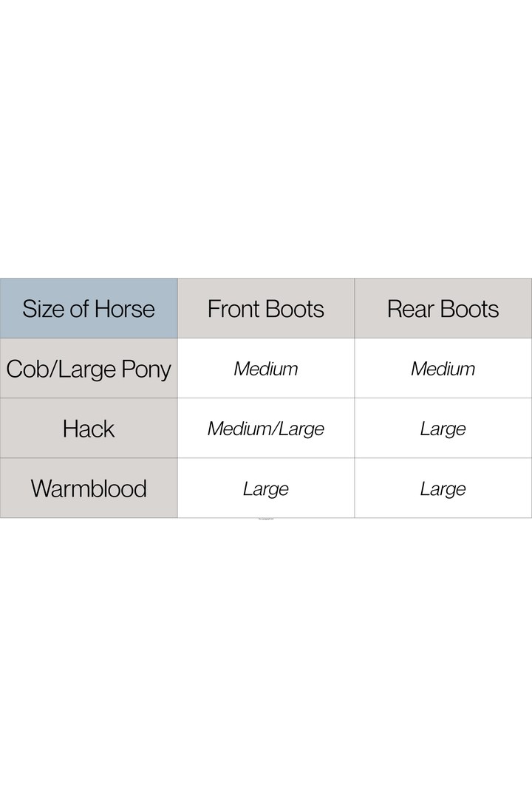
Task: Click the "Warmblood" row label
Action: click(89, 488)
